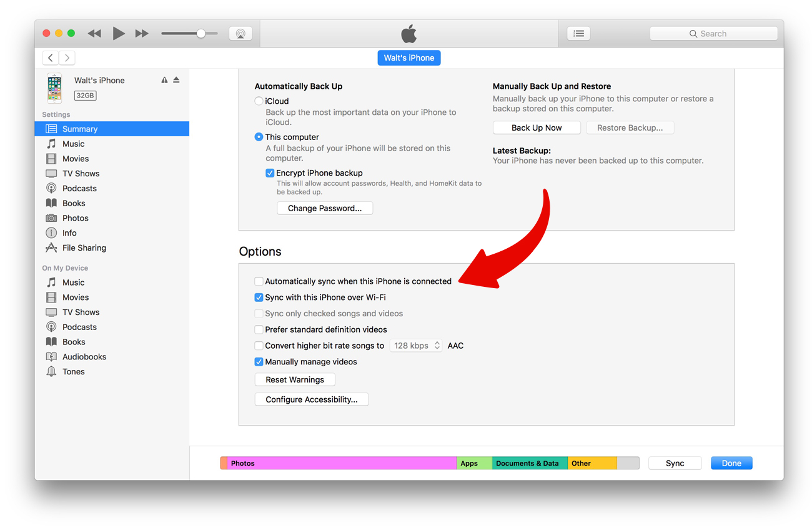Uncheck Encrypt iPhone backup
The height and width of the screenshot is (530, 812).
(270, 173)
